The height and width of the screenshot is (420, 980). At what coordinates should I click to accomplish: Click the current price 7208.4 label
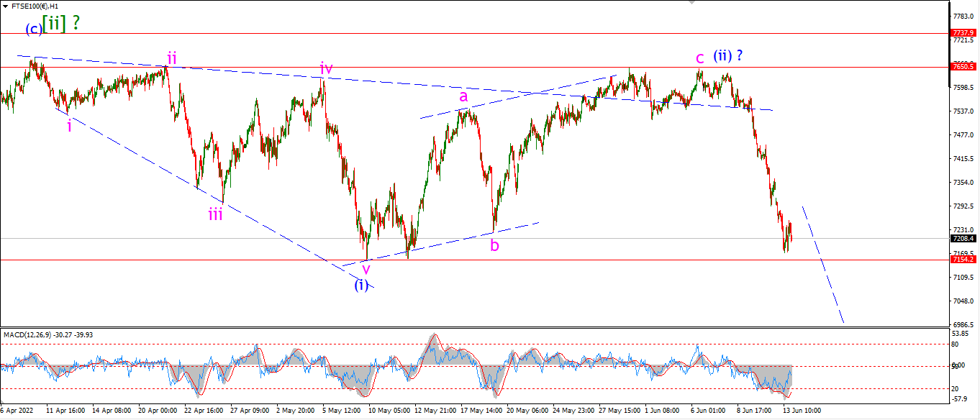tap(963, 238)
